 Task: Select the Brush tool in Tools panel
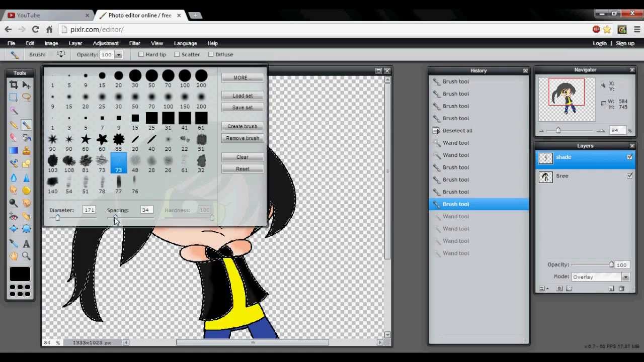click(26, 125)
